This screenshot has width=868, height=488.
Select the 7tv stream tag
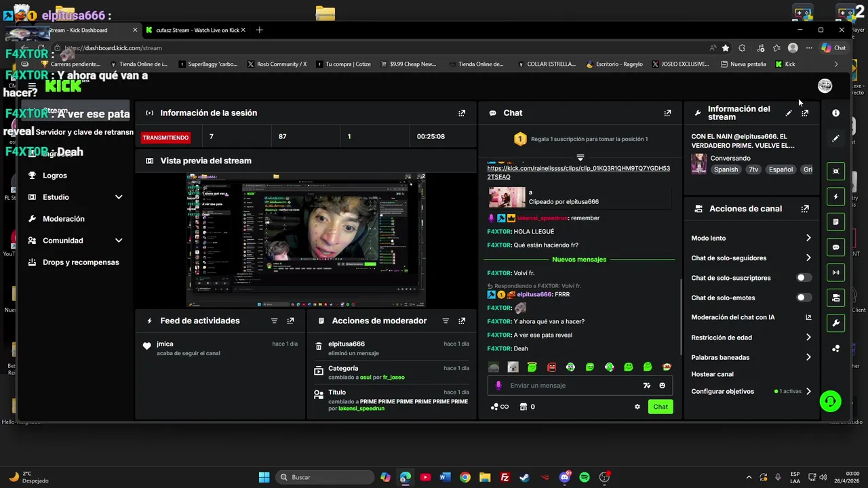coord(753,169)
